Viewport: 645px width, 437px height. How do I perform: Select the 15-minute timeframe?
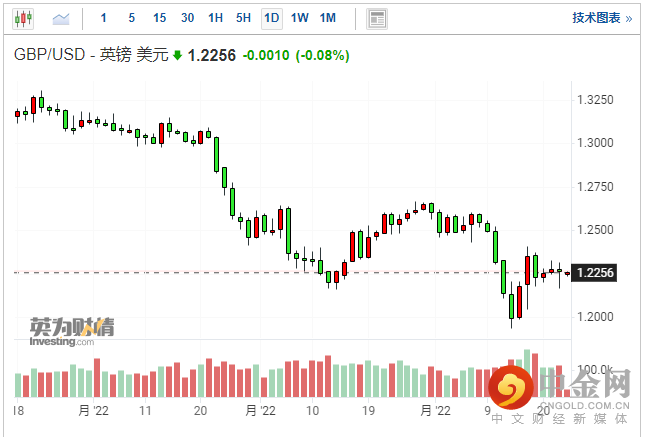point(160,18)
